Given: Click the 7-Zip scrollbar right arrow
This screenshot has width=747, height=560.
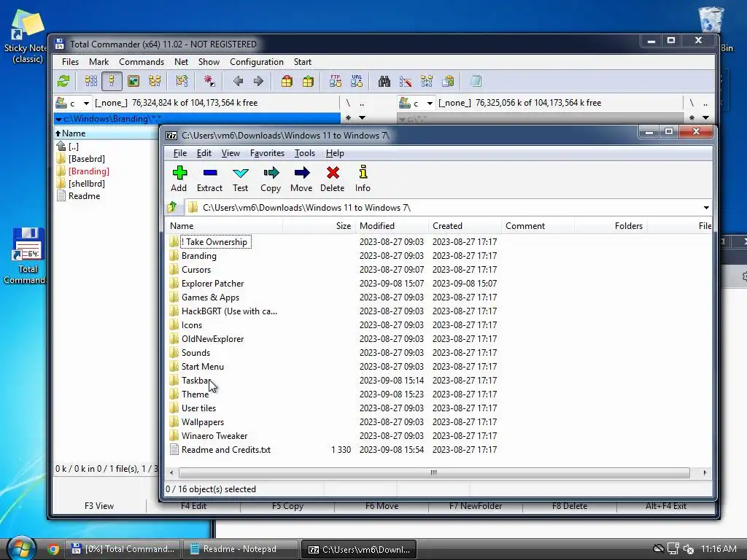Looking at the screenshot, I should coord(705,472).
